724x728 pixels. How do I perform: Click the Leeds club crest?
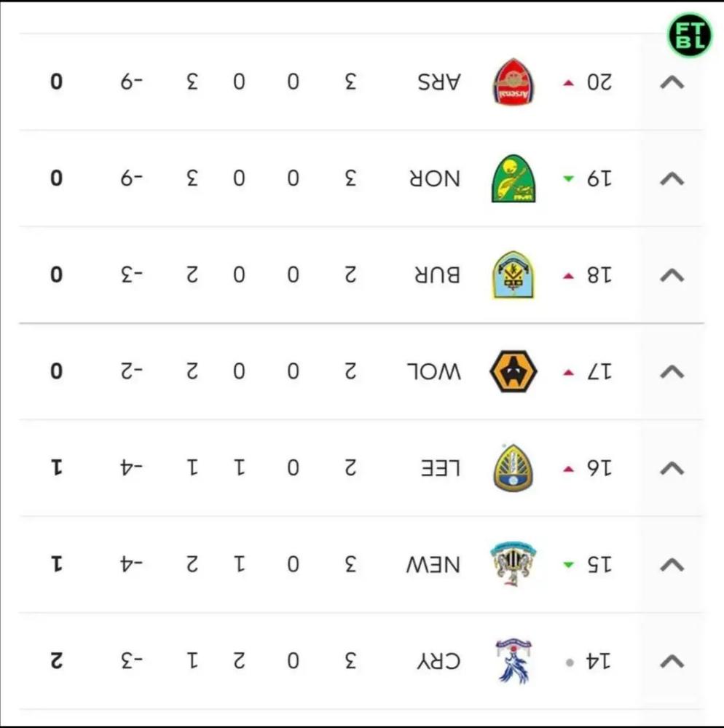[x=514, y=468]
